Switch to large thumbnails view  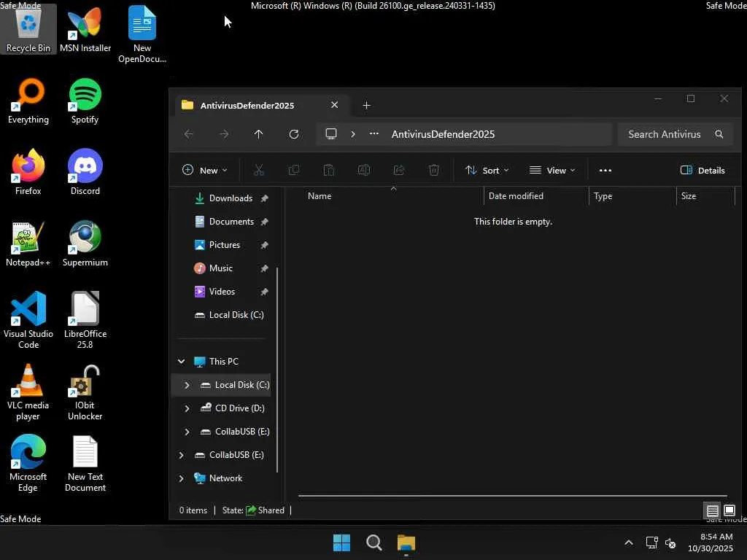click(x=729, y=510)
